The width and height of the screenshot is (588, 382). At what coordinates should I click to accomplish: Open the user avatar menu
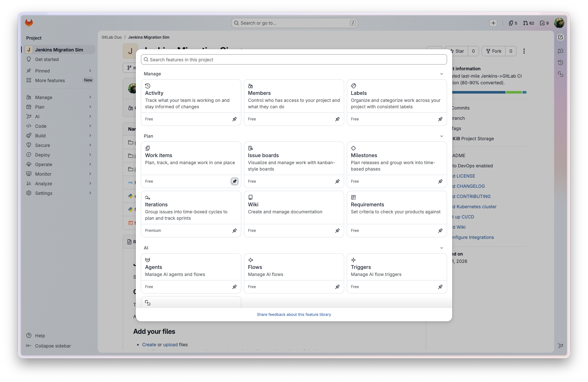click(559, 23)
